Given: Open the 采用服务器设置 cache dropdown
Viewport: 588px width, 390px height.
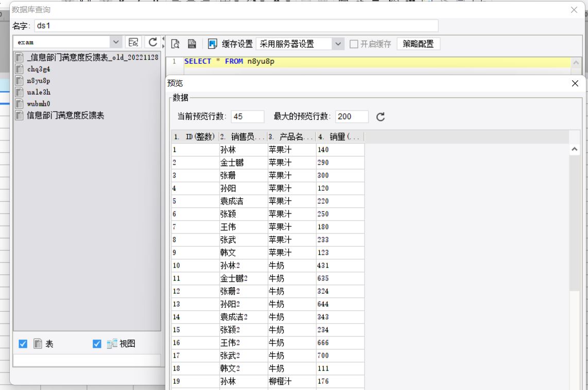Looking at the screenshot, I should [338, 44].
